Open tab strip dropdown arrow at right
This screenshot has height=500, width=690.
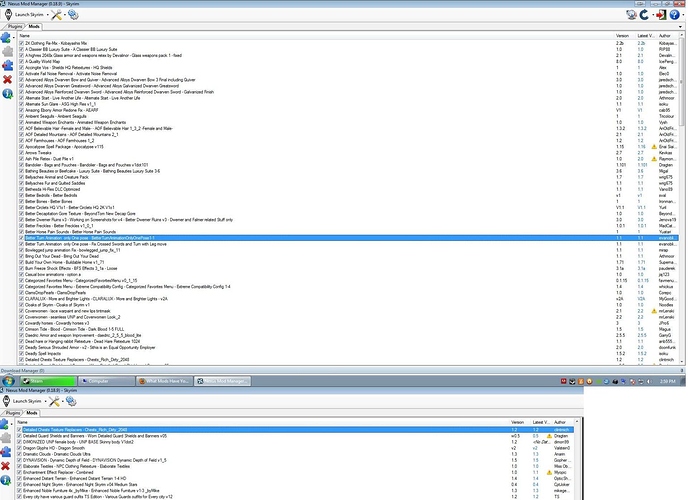coord(680,27)
